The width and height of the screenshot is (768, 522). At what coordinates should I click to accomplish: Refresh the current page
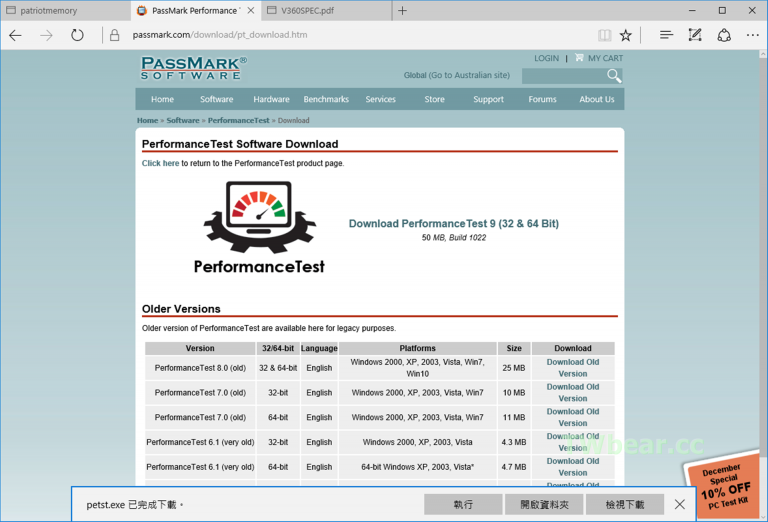pyautogui.click(x=77, y=35)
